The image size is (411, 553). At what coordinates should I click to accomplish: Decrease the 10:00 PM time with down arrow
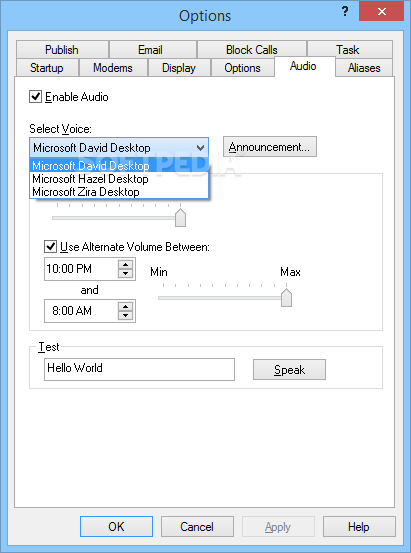(126, 273)
